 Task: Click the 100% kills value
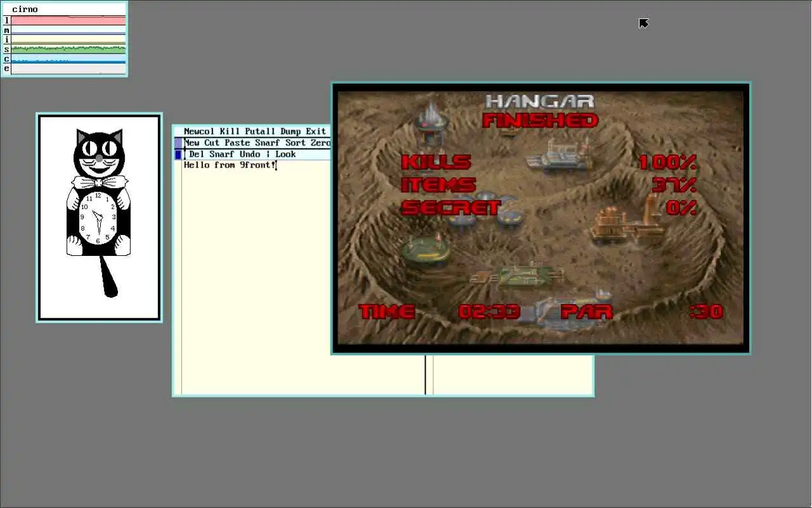pos(668,162)
